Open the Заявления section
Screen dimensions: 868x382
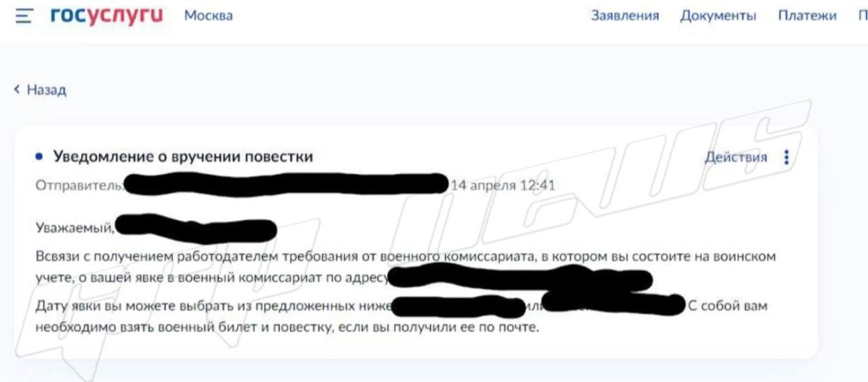point(625,16)
